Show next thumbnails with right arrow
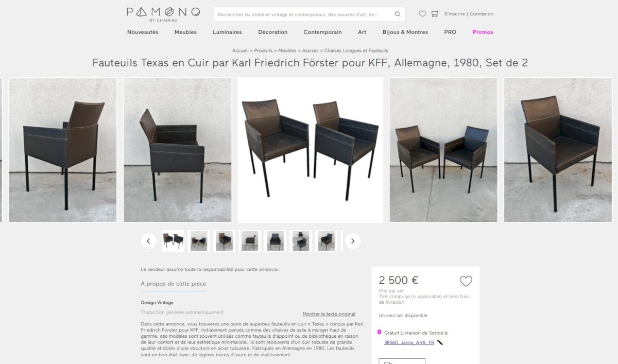Screen dimensions: 618x364 point(353,241)
